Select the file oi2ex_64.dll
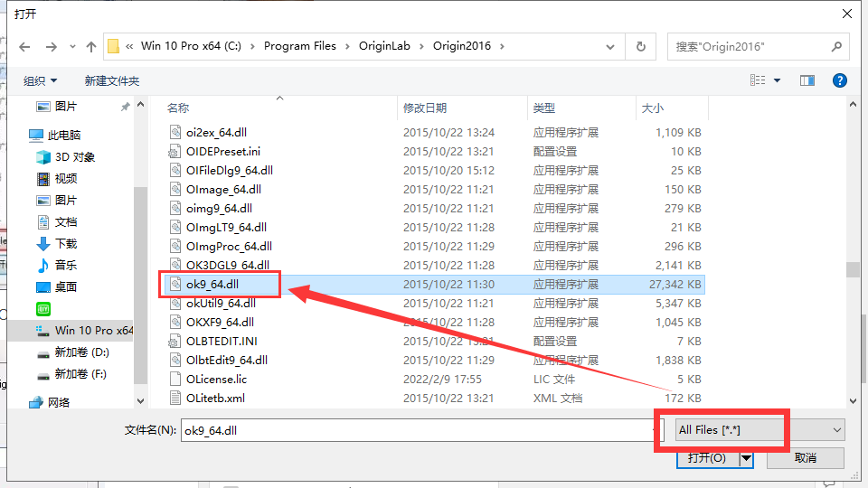868x488 pixels. tap(216, 132)
